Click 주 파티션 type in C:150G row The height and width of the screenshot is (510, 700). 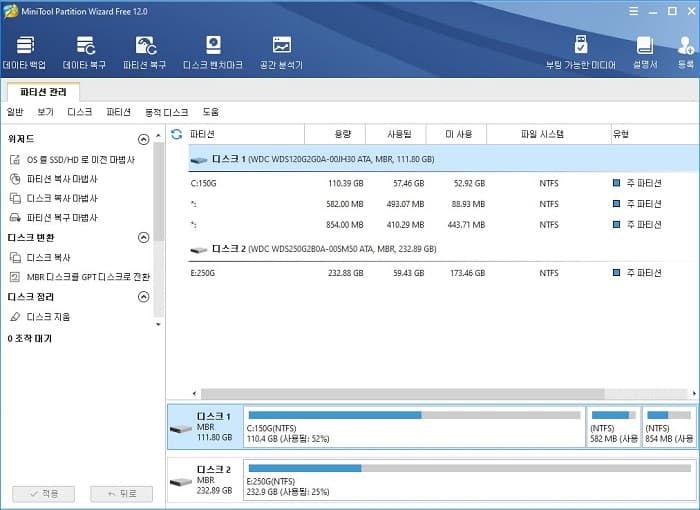click(644, 183)
